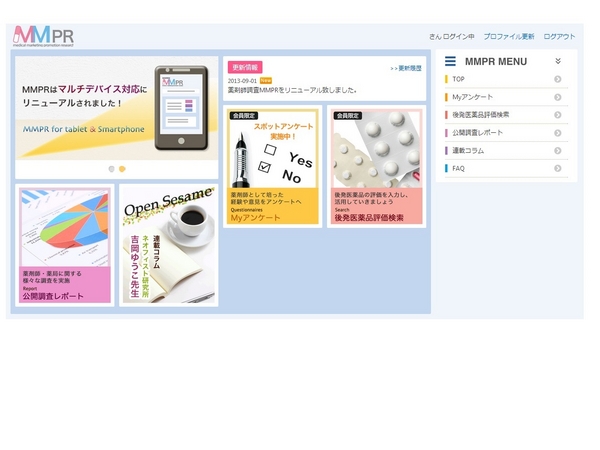Image resolution: width=600 pixels, height=450 pixels.
Task: Open the Myアンケート survey card
Action: click(x=272, y=166)
